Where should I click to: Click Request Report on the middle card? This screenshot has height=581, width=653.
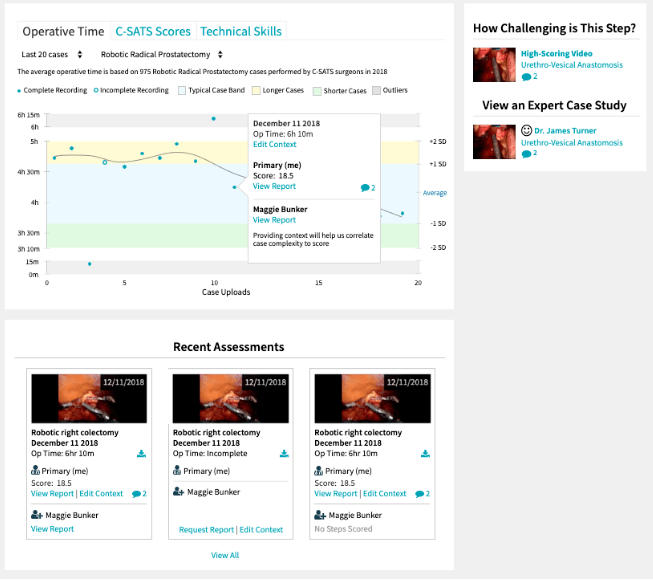[x=206, y=529]
